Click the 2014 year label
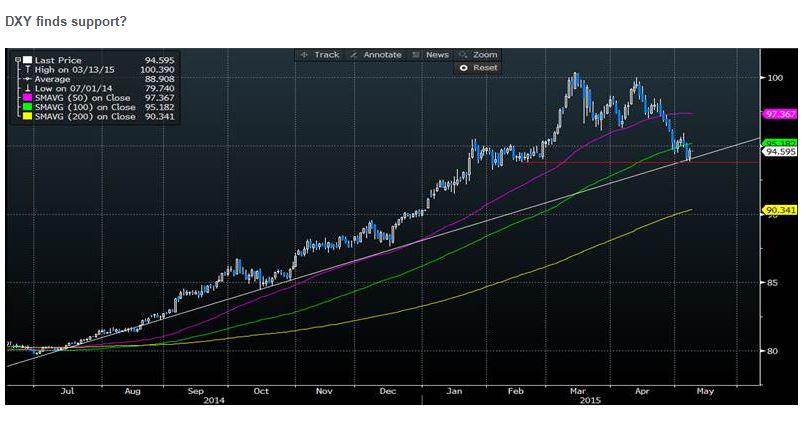 point(214,400)
